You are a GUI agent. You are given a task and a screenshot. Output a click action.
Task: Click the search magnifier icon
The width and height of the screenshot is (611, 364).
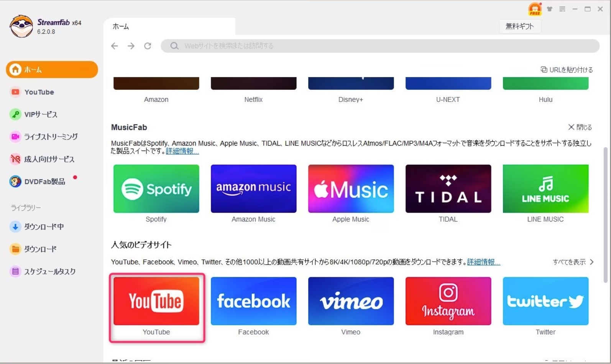point(174,46)
